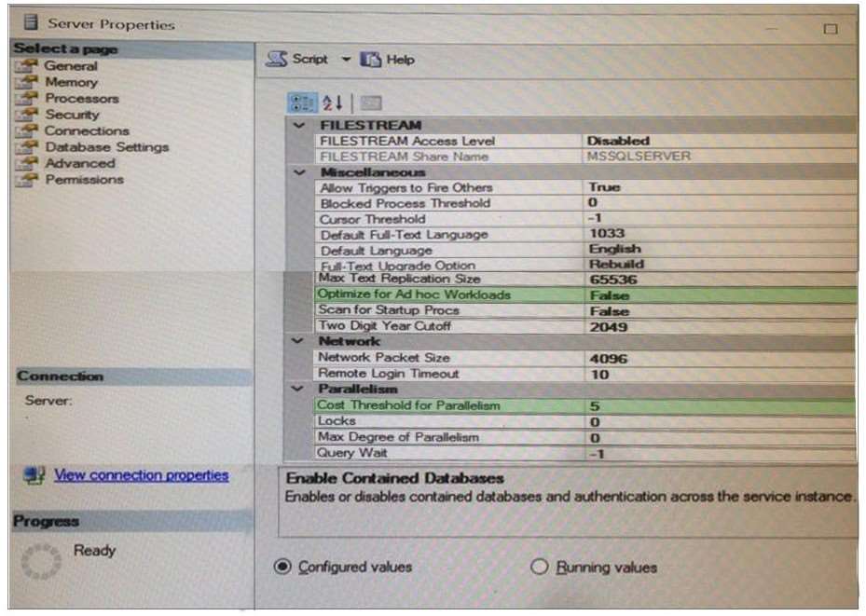Open the Processors page

tap(82, 98)
